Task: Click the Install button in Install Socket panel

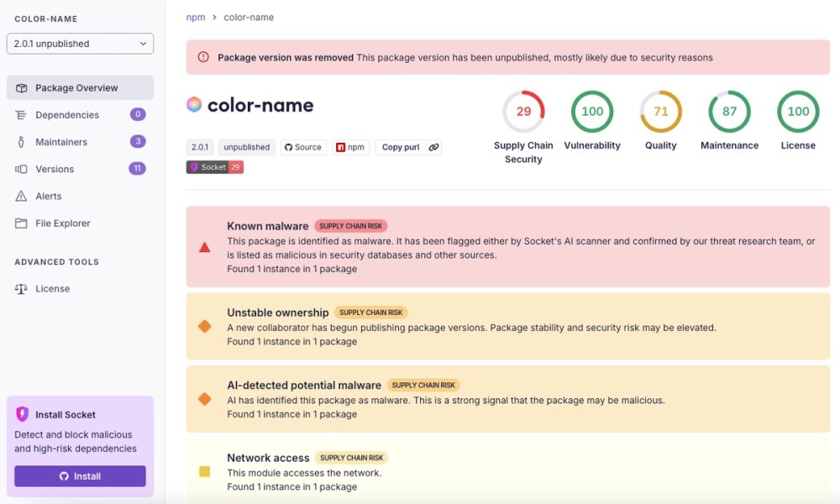Action: tap(80, 475)
